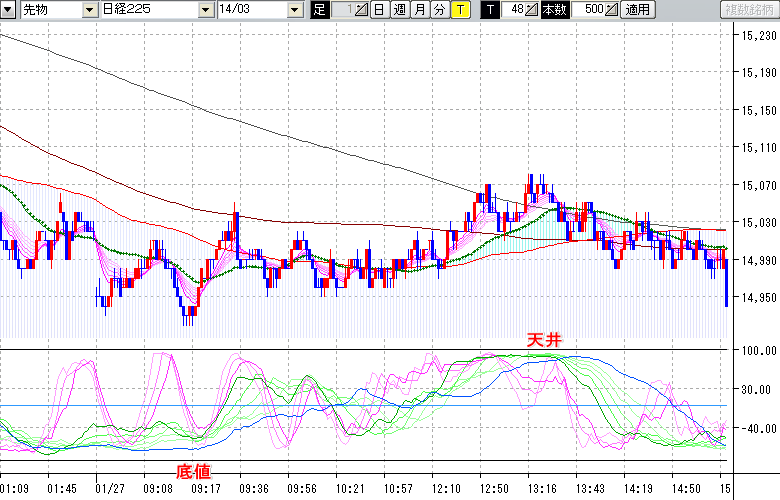
Task: Switch chart to daily (日) bars
Action: [378, 9]
